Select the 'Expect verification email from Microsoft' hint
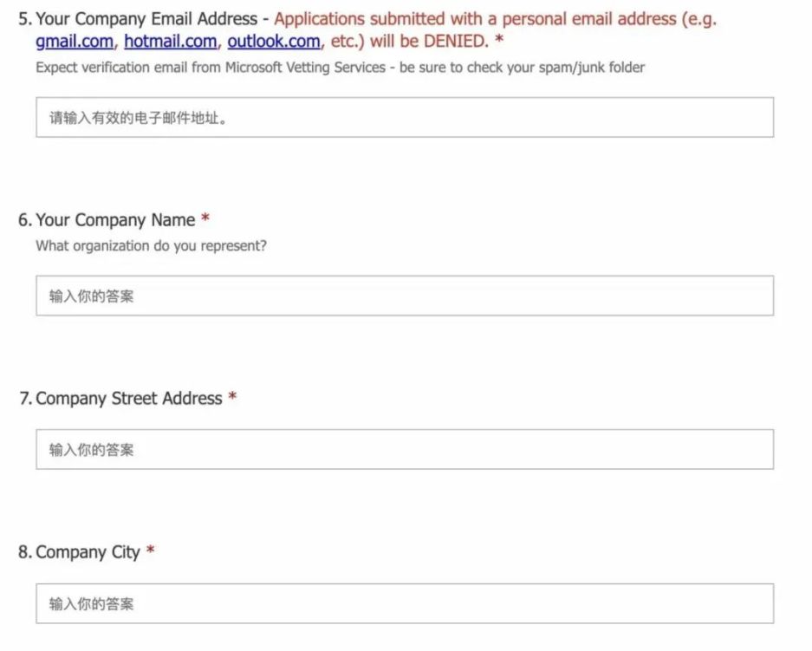Image resolution: width=812 pixels, height=651 pixels. 341,68
